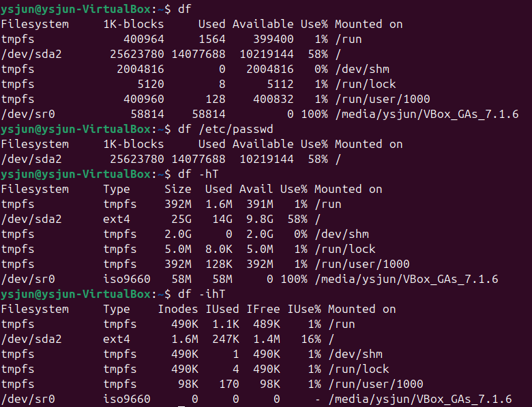Image resolution: width=532 pixels, height=407 pixels.
Task: Click the Available value 5112
Action: point(280,84)
